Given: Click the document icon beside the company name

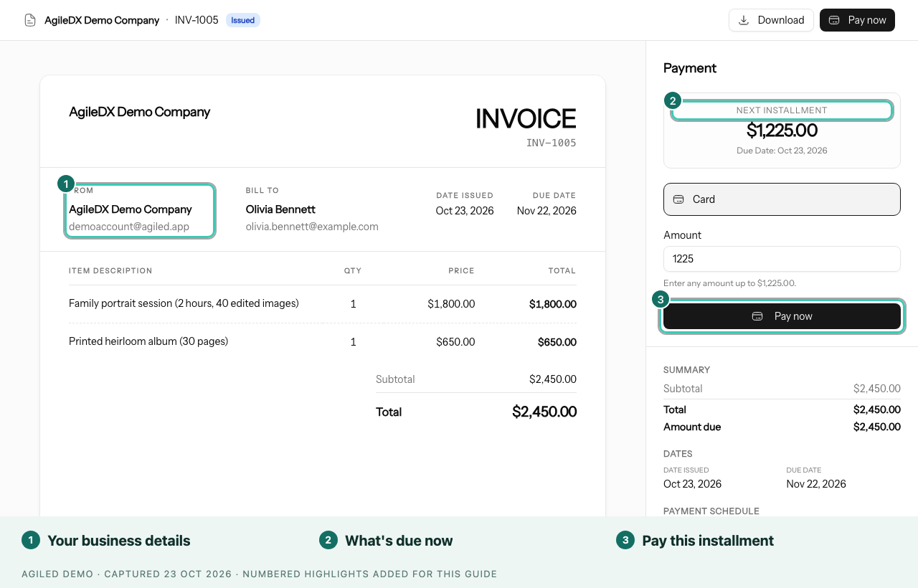Looking at the screenshot, I should point(30,20).
